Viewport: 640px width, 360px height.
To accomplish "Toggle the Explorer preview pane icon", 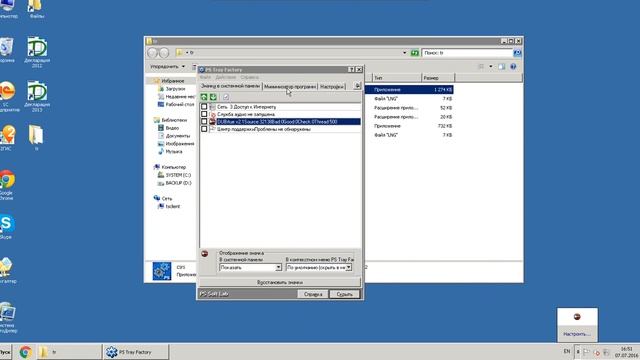I will (502, 67).
